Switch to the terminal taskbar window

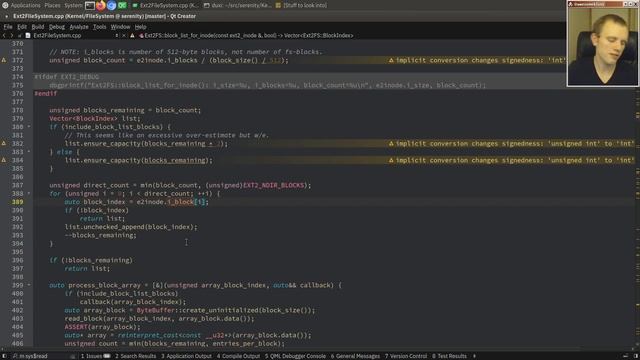(238, 5)
